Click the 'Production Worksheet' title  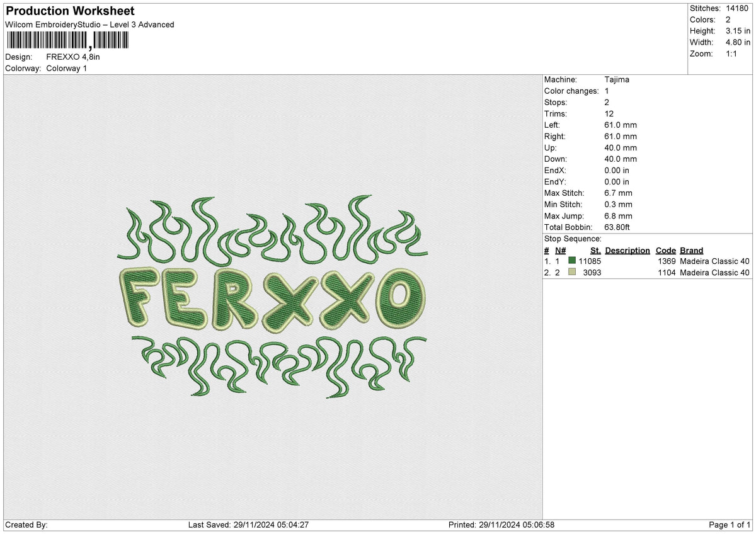tap(70, 11)
